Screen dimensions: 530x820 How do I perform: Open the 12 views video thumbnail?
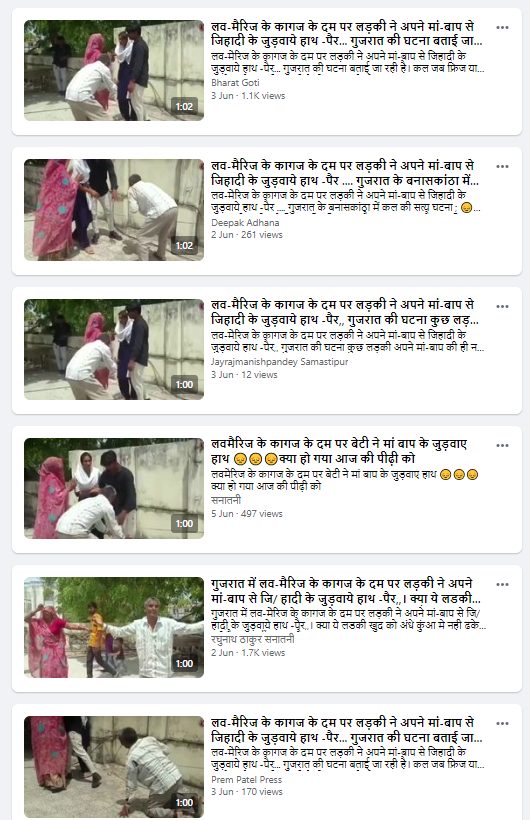pyautogui.click(x=114, y=349)
